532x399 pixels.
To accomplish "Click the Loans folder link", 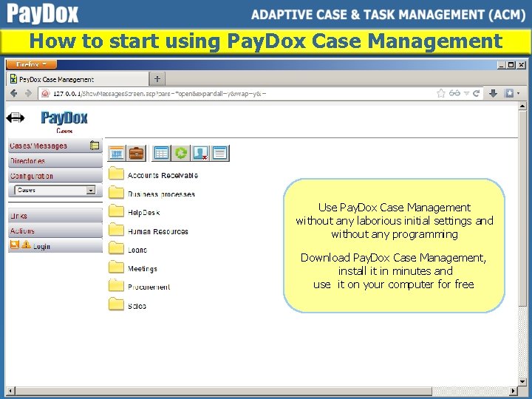I will [137, 250].
